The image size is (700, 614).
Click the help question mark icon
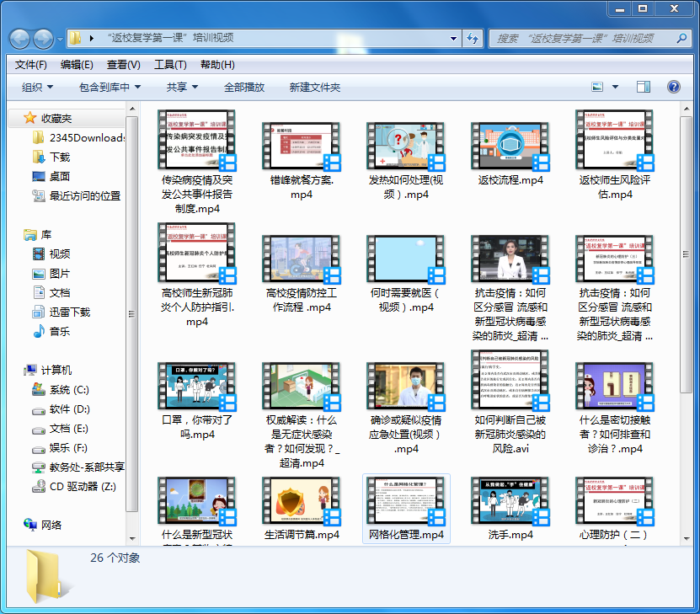673,87
